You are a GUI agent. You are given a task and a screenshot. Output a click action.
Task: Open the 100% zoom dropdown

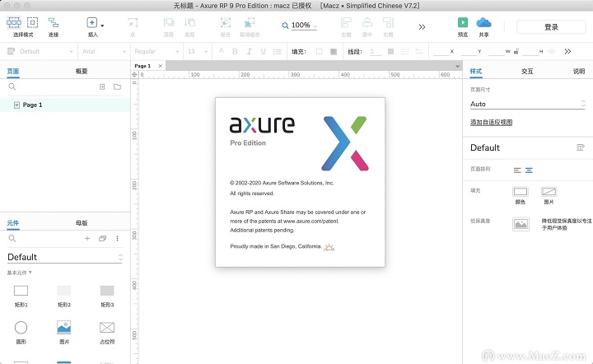pos(304,26)
